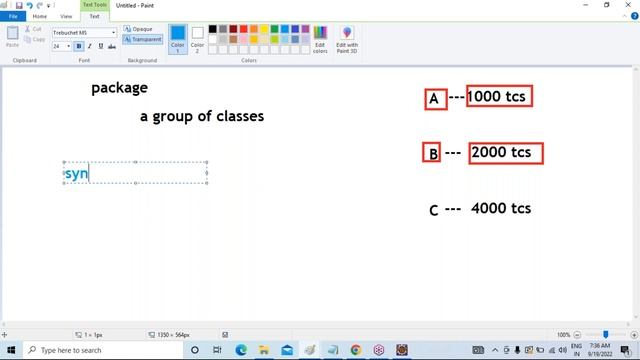Screen dimensions: 640x360
Task: Set text background to Transparent
Action: tap(142, 39)
